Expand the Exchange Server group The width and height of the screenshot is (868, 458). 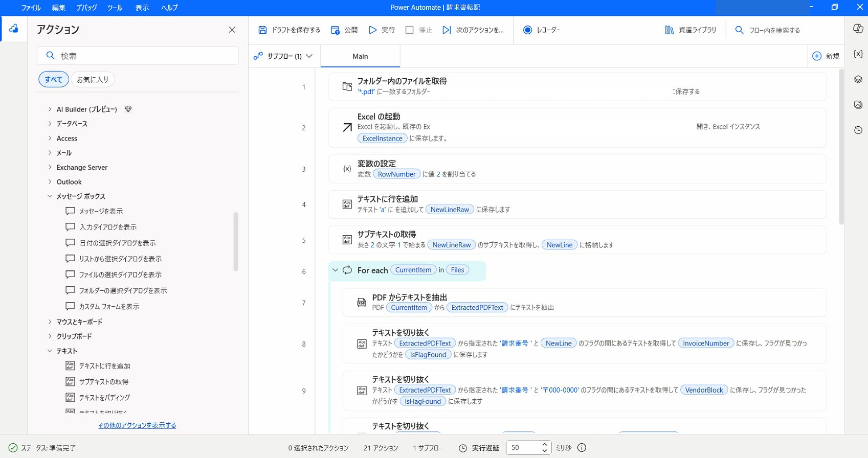(50, 167)
